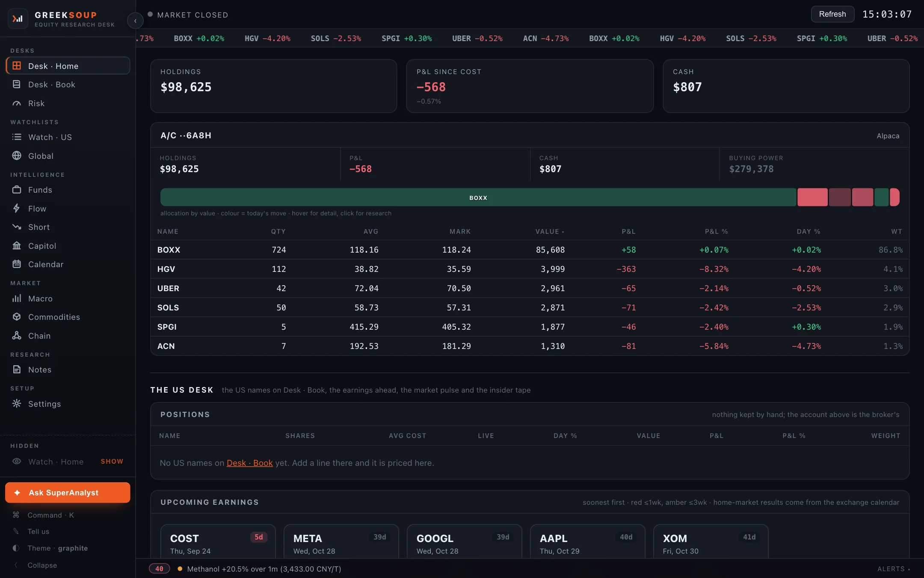Open the Global globe icon
924x578 pixels.
17,156
